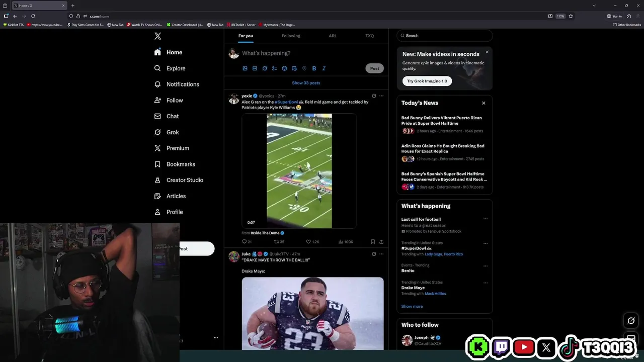Open Explore in the sidebar
The height and width of the screenshot is (362, 644).
pyautogui.click(x=170, y=68)
